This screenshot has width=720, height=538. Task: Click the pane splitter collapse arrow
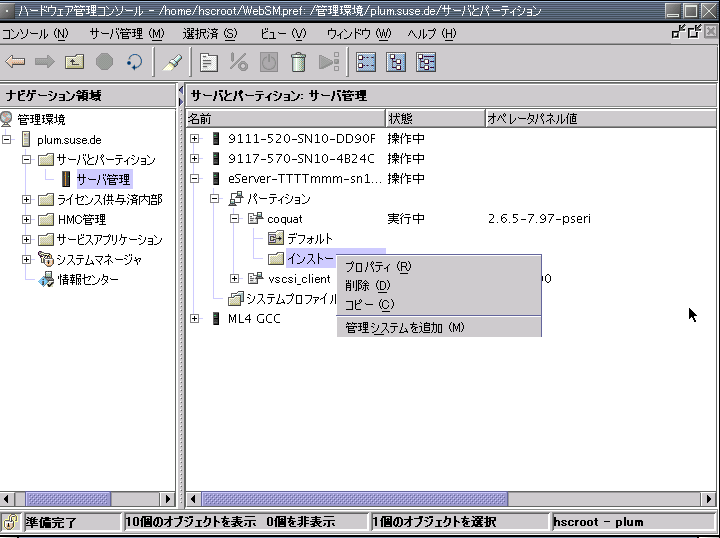coord(181,90)
